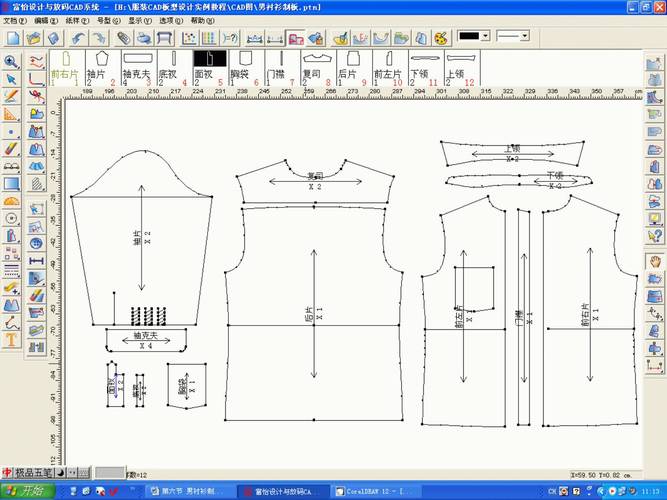The height and width of the screenshot is (500, 667).
Task: Select the 袖片 pattern piece thumbnail
Action: (103, 68)
